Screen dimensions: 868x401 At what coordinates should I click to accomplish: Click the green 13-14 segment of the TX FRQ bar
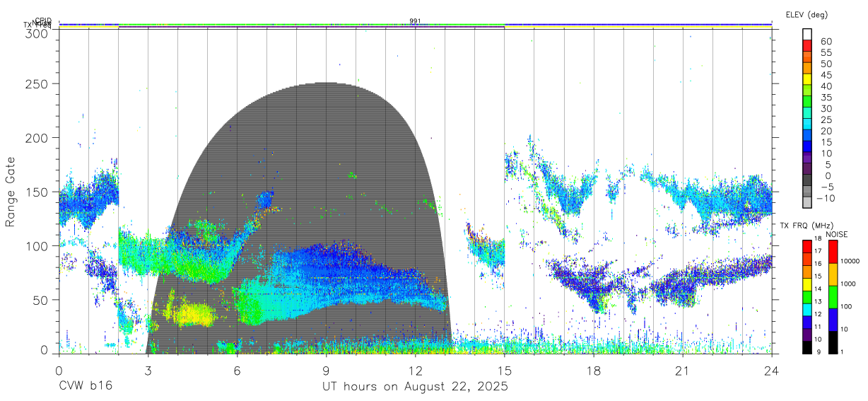coord(807,296)
